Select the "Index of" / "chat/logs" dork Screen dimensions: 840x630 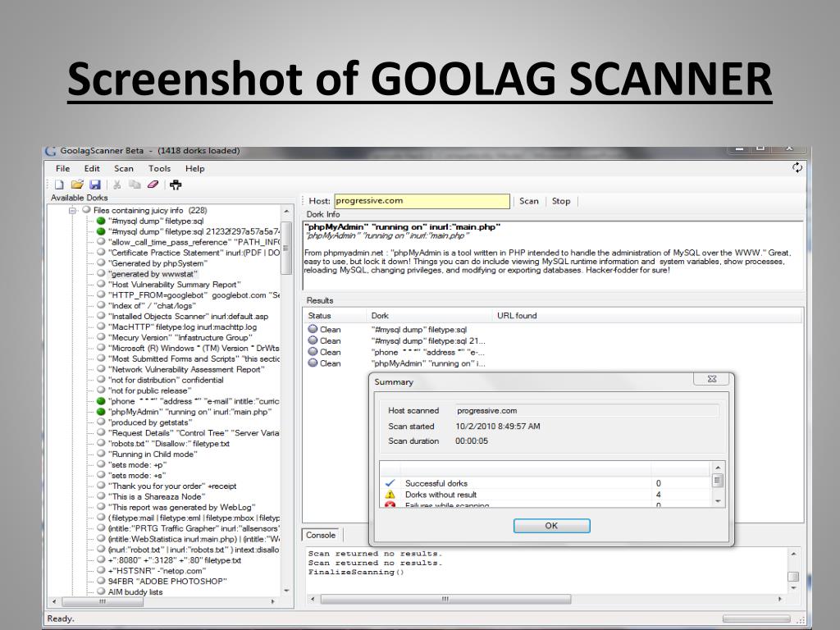pyautogui.click(x=152, y=305)
